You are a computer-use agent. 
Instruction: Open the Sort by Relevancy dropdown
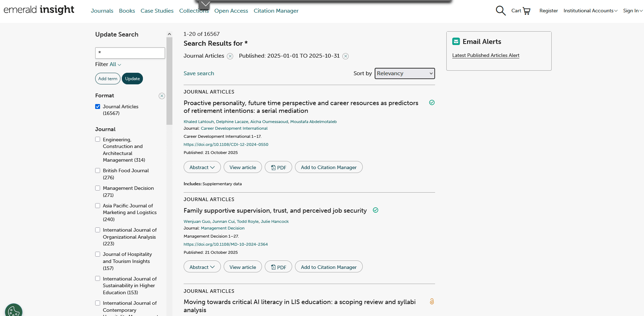(x=405, y=73)
